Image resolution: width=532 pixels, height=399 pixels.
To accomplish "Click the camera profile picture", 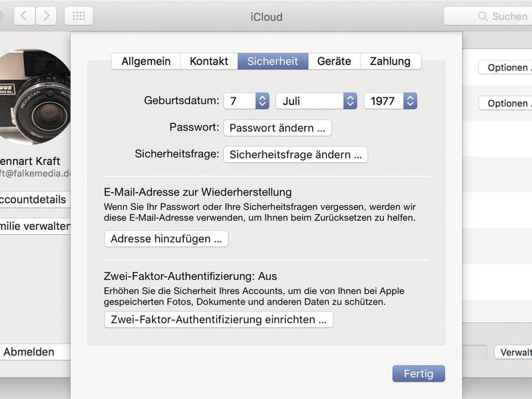I will coord(35,97).
